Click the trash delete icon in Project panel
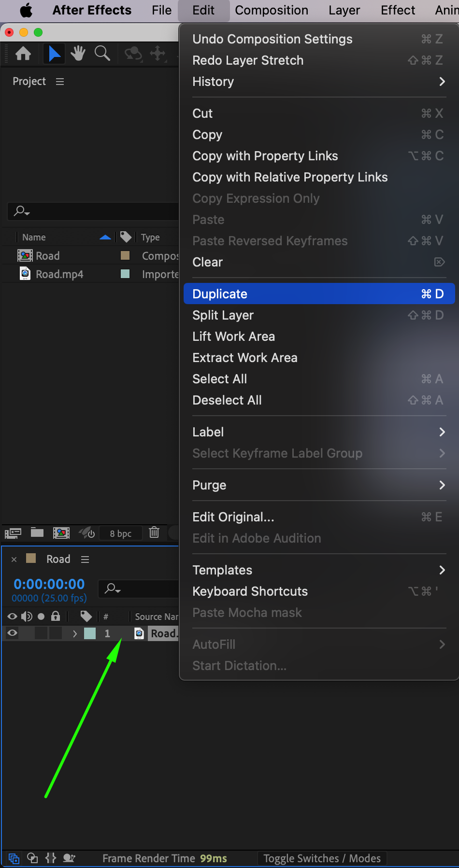Screen dimensions: 459x868 (x=154, y=532)
